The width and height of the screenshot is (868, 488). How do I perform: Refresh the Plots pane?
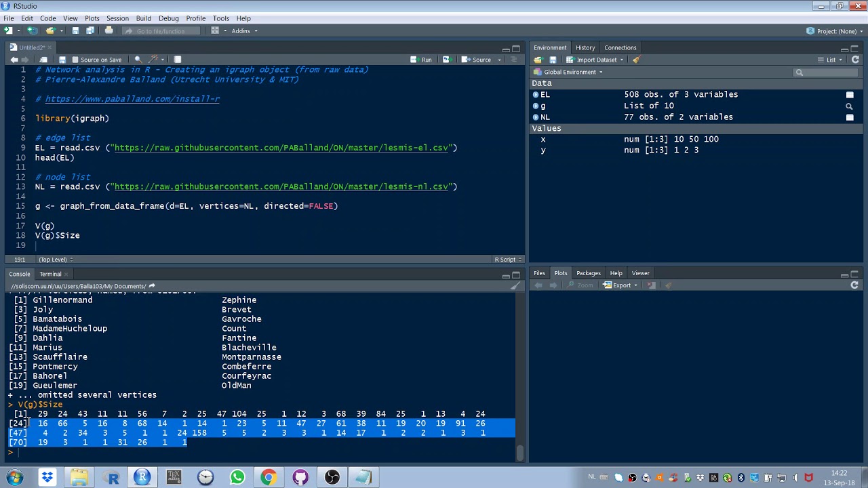(x=854, y=285)
